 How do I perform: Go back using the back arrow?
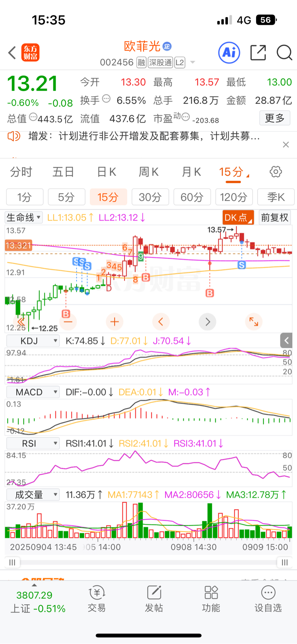click(12, 53)
